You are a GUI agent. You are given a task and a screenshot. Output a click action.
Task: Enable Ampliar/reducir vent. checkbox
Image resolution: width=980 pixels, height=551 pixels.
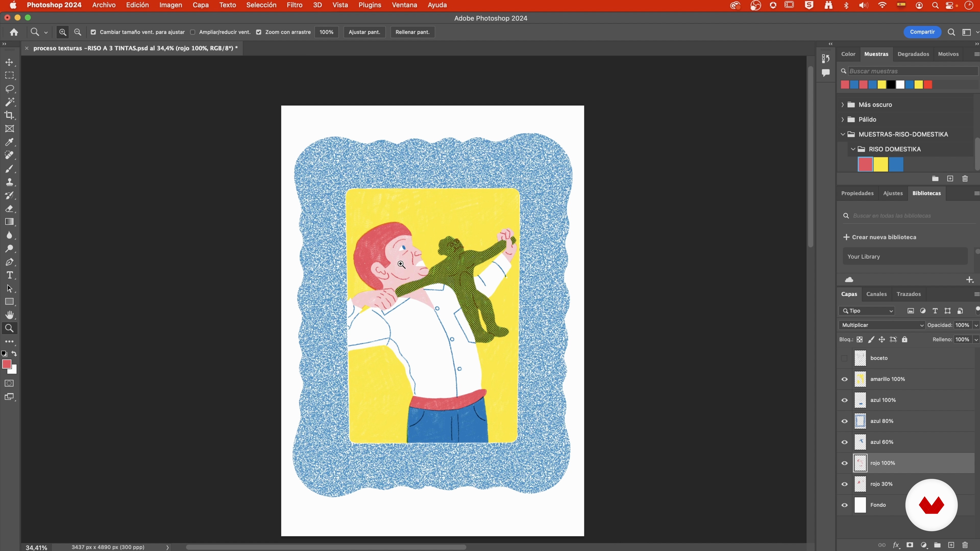(x=193, y=32)
